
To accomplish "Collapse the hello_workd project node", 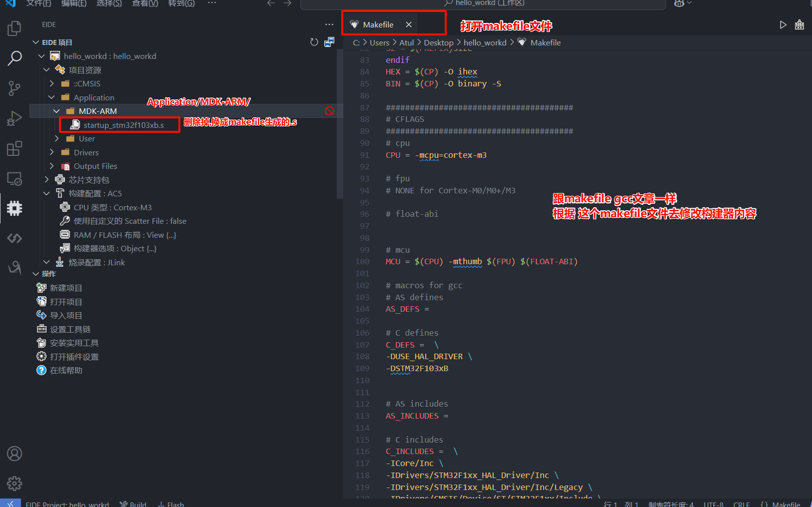I will tap(41, 56).
